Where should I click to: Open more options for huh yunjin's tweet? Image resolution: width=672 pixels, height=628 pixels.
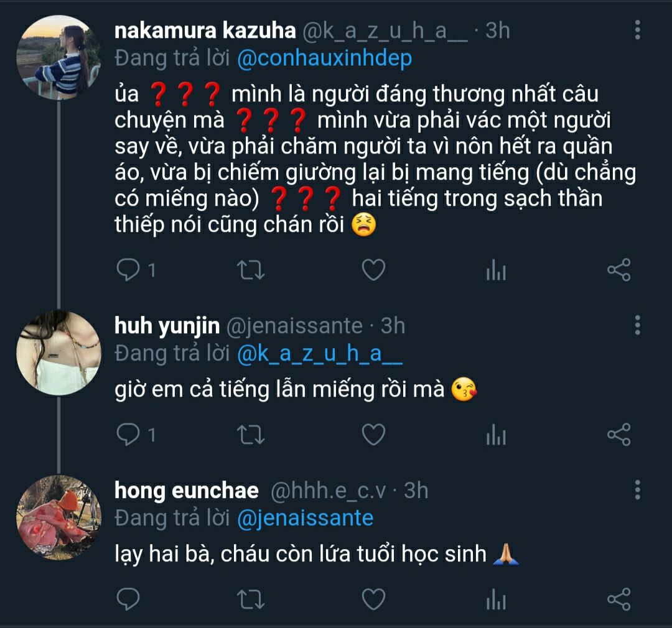click(637, 325)
